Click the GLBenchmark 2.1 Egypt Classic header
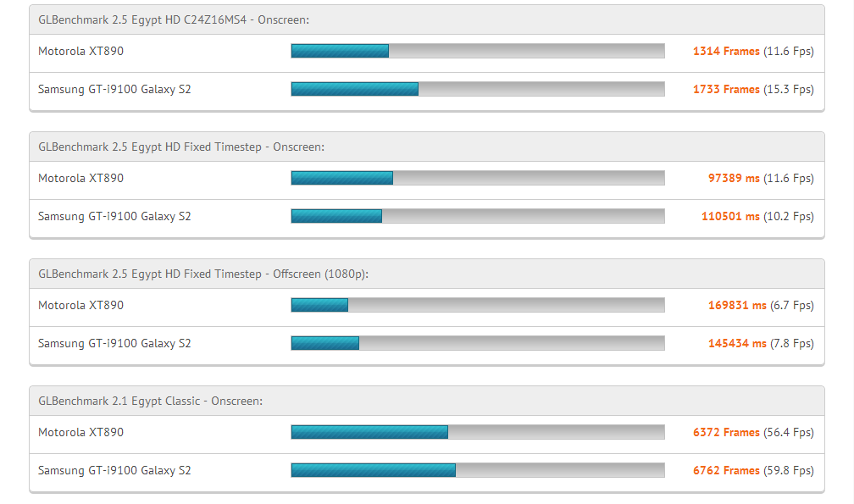This screenshot has height=504, width=854. (150, 401)
